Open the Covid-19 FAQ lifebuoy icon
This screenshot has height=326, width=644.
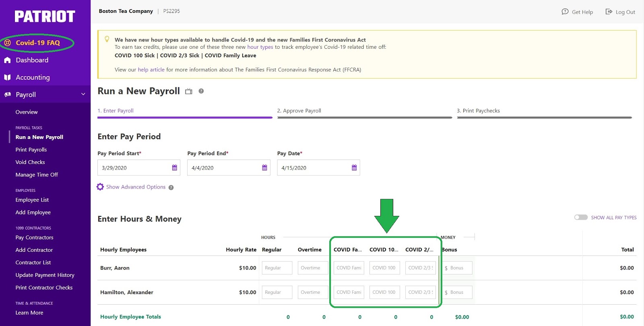[x=7, y=43]
